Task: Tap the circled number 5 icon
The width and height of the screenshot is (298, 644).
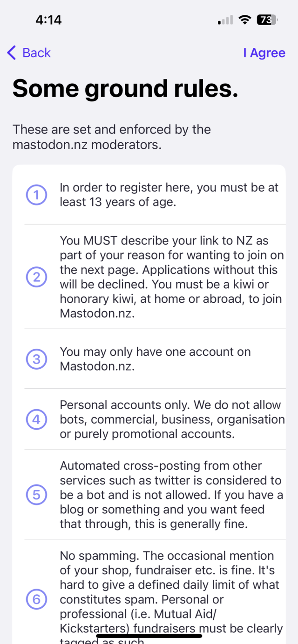Action: pos(36,495)
